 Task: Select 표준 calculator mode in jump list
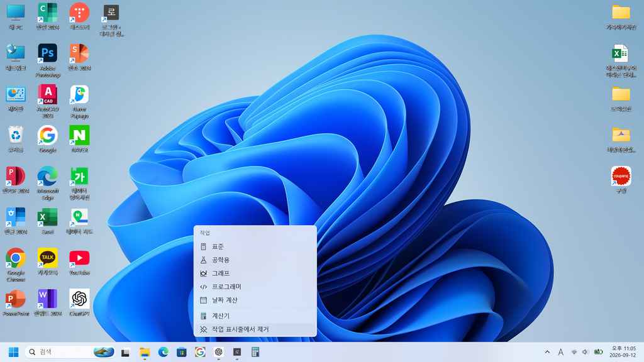[255, 246]
